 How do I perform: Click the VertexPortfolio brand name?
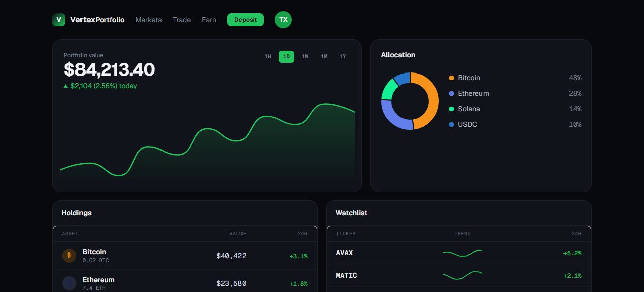98,20
